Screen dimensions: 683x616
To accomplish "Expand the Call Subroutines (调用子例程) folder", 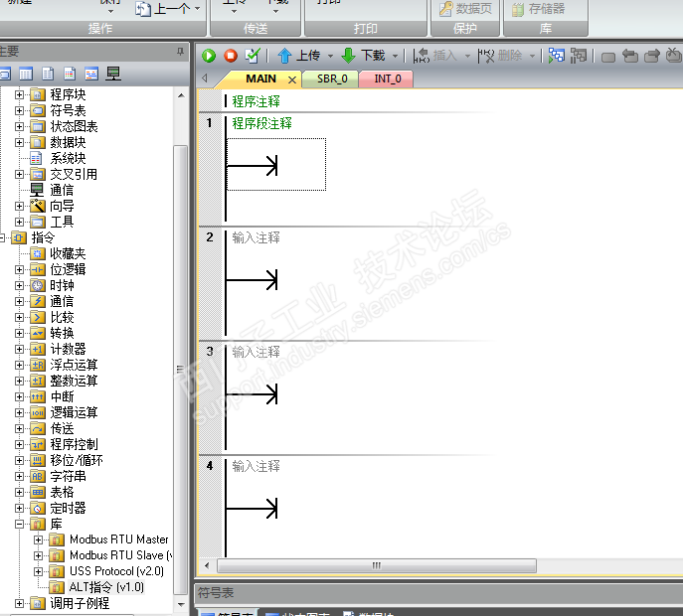I will [19, 603].
